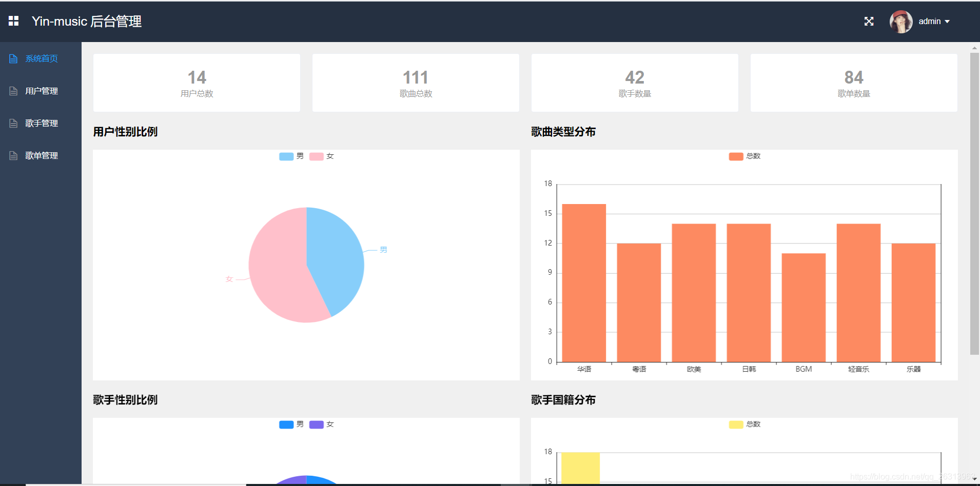Click the admin avatar picture
980x486 pixels.
point(901,22)
